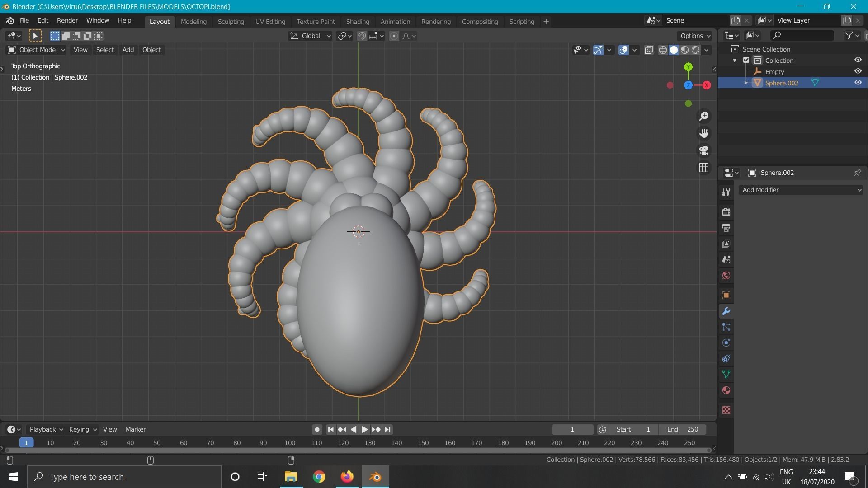Viewport: 868px width, 488px height.
Task: Click the auto keying record button
Action: 317,430
